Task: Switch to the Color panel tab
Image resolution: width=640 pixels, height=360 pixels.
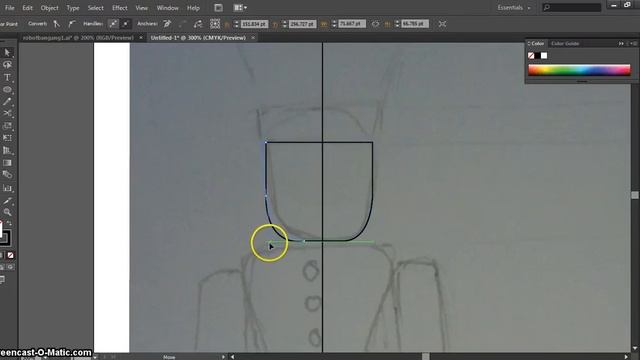Action: 537,43
